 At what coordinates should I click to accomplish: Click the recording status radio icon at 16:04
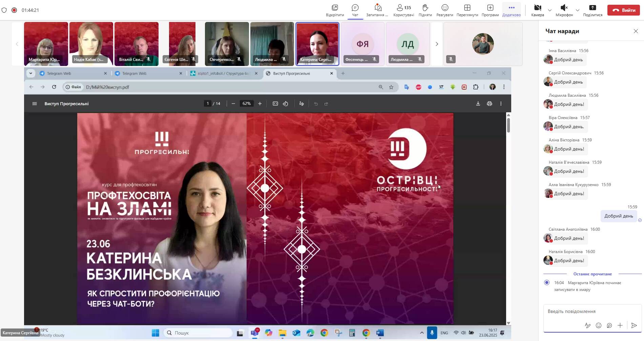coord(546,282)
